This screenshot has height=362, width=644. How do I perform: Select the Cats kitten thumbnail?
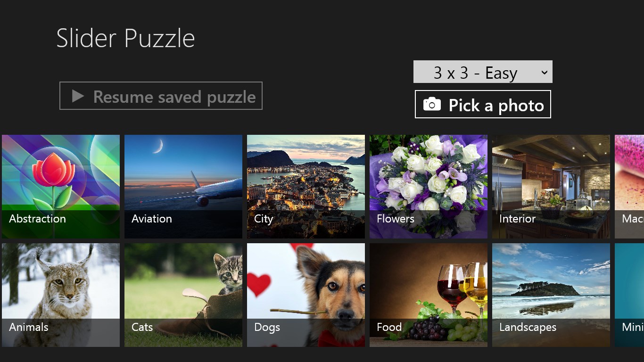[183, 295]
